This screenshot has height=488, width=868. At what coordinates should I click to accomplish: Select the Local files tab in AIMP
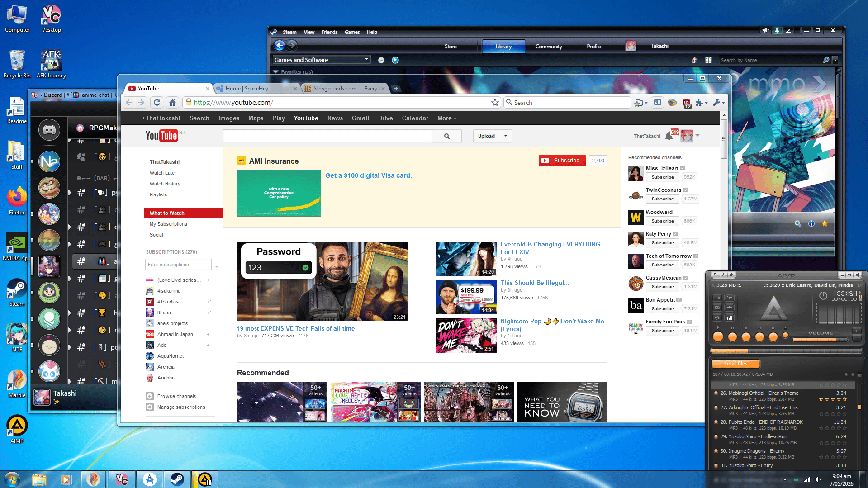(x=735, y=364)
